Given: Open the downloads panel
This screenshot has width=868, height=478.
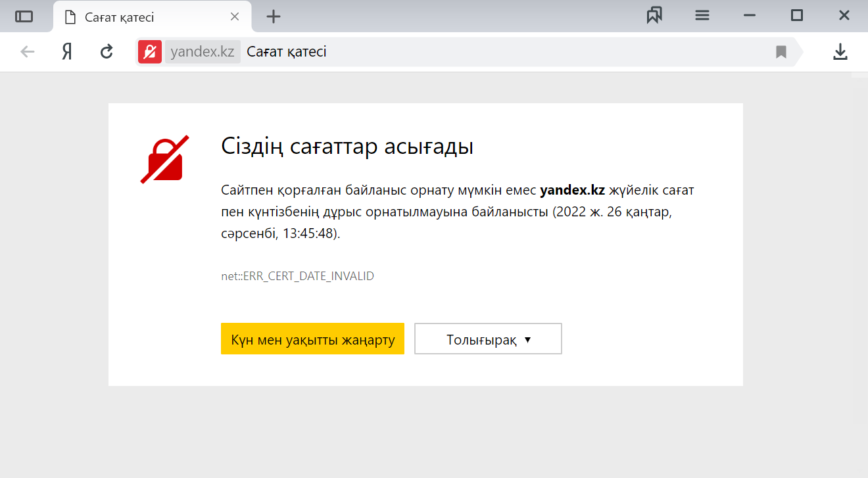Looking at the screenshot, I should [x=840, y=52].
